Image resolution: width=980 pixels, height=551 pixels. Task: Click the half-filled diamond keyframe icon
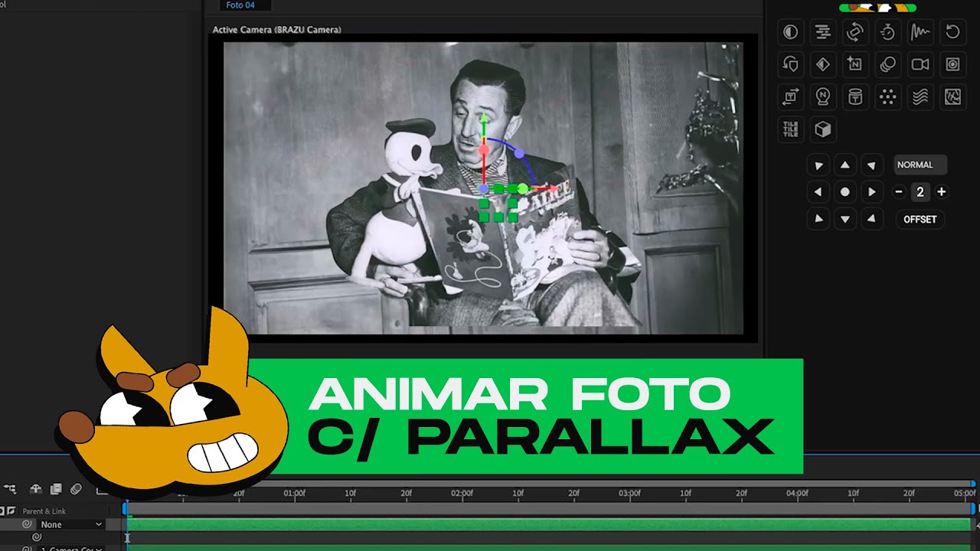tap(823, 64)
